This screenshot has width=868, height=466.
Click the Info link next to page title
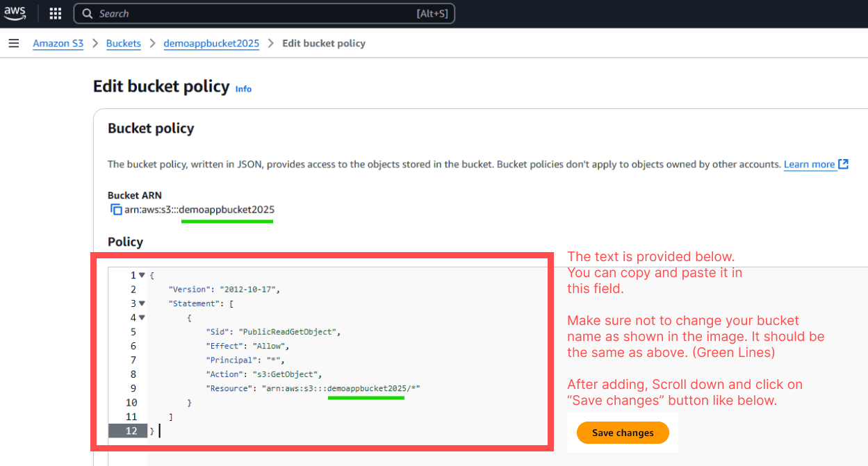(x=243, y=89)
